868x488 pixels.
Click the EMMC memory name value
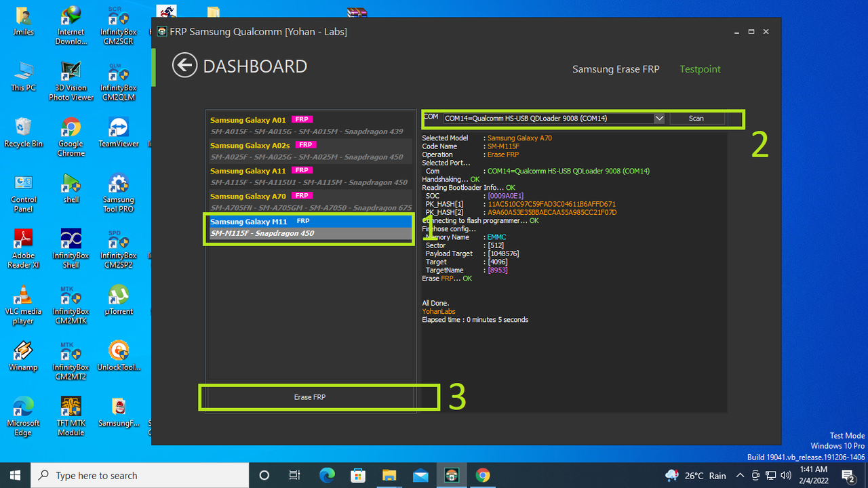496,237
